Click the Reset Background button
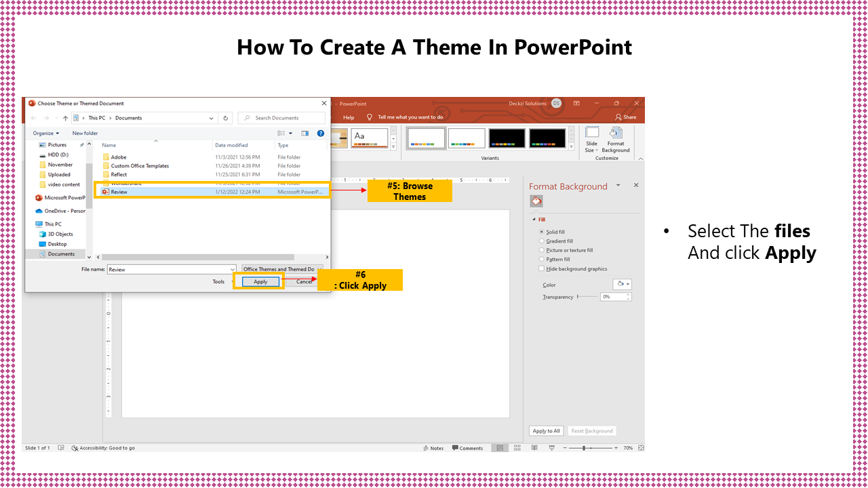 point(592,431)
